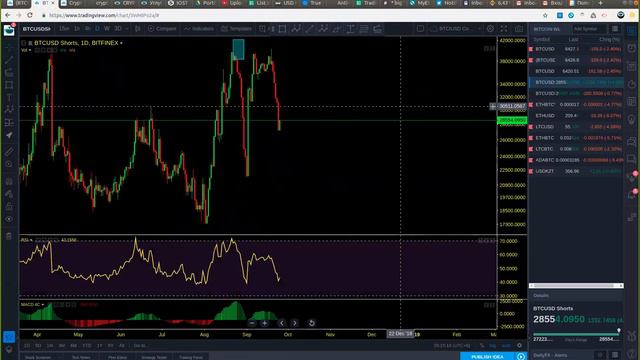Click the watchlist horizontal scrollbar
The image size is (640, 360).
coord(576,286)
